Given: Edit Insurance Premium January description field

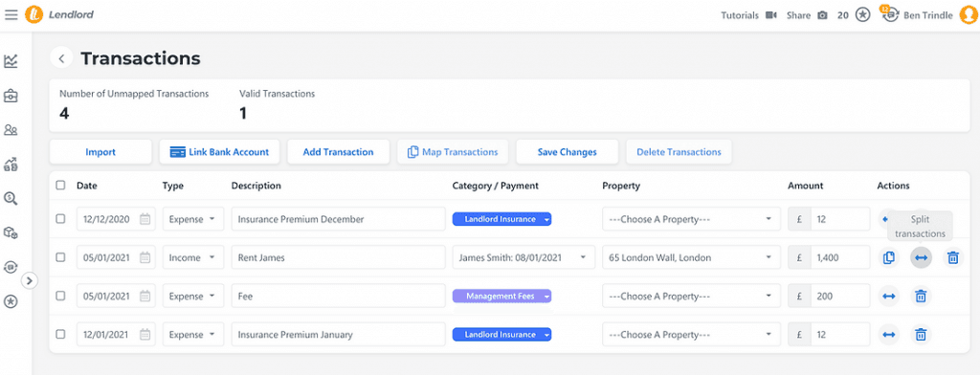Looking at the screenshot, I should (338, 335).
